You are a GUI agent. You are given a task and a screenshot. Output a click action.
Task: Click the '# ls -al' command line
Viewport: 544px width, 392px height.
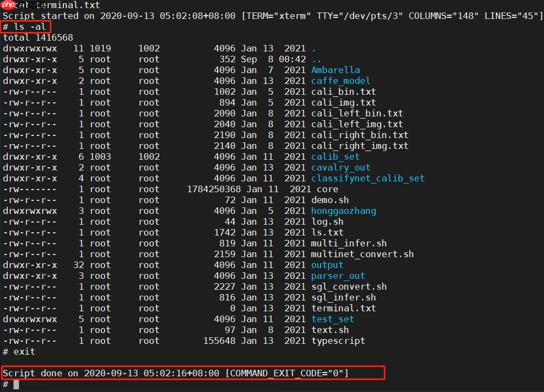(x=24, y=27)
